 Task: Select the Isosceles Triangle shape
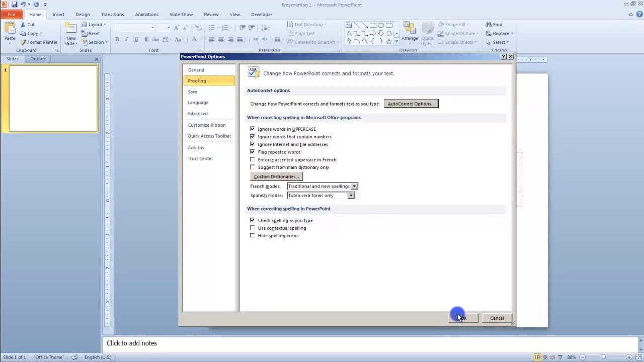point(349,33)
